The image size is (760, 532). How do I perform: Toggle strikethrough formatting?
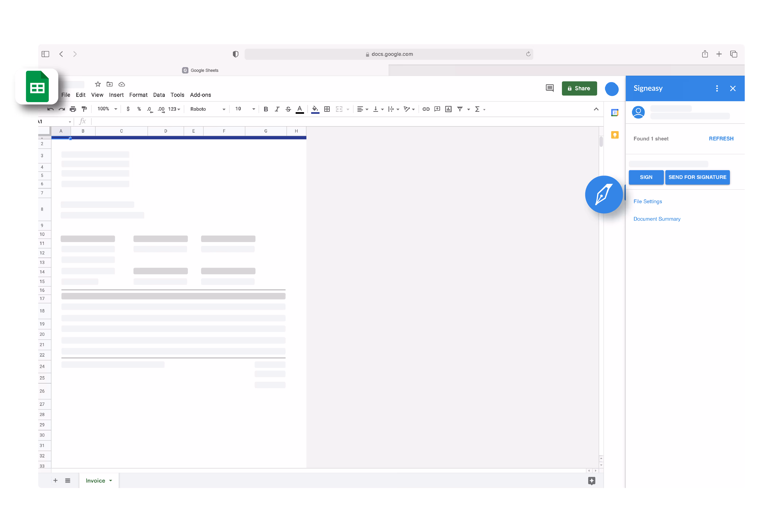288,109
